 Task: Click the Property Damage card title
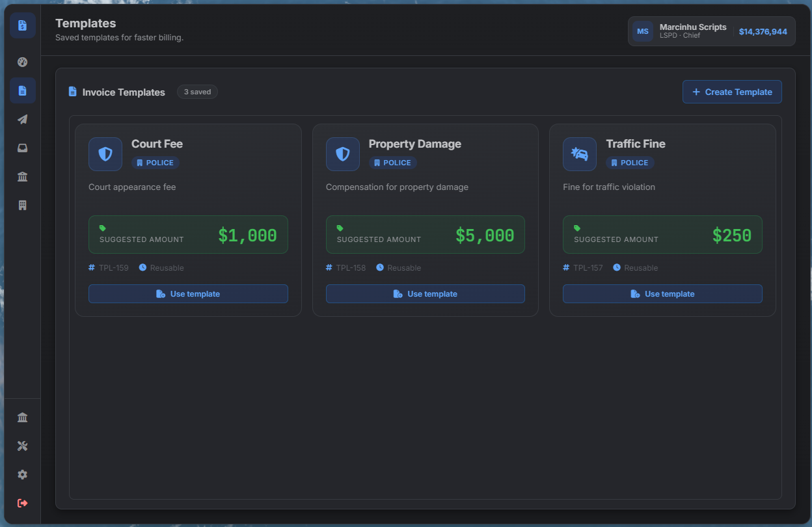tap(415, 144)
